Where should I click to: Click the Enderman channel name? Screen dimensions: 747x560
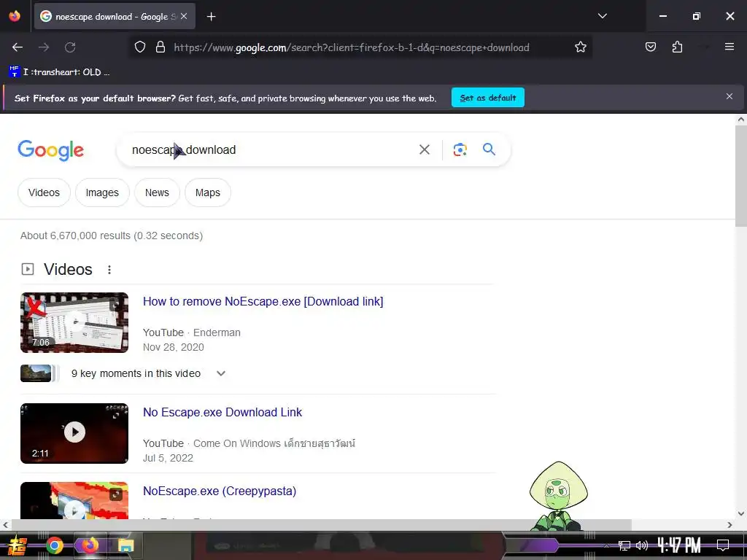217,332
